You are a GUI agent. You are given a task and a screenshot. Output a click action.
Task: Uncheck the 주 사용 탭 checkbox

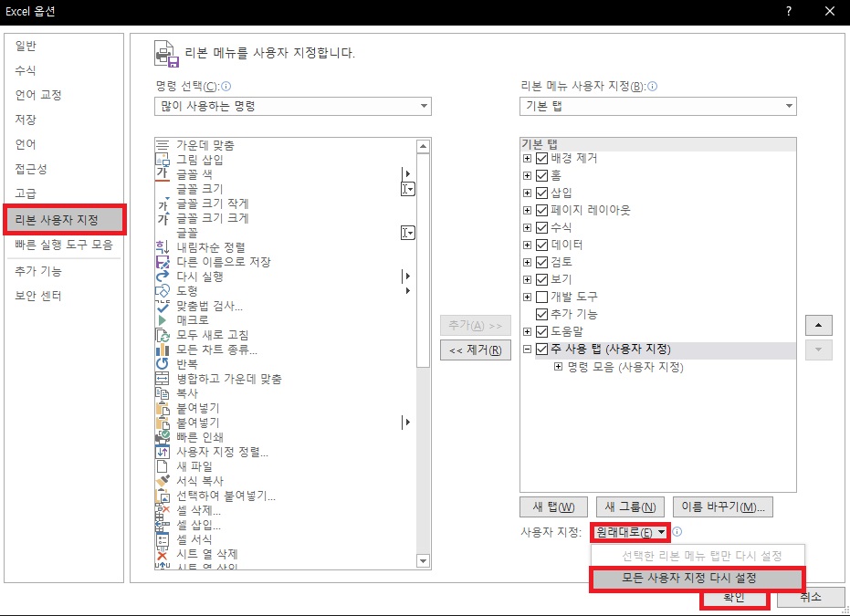541,349
